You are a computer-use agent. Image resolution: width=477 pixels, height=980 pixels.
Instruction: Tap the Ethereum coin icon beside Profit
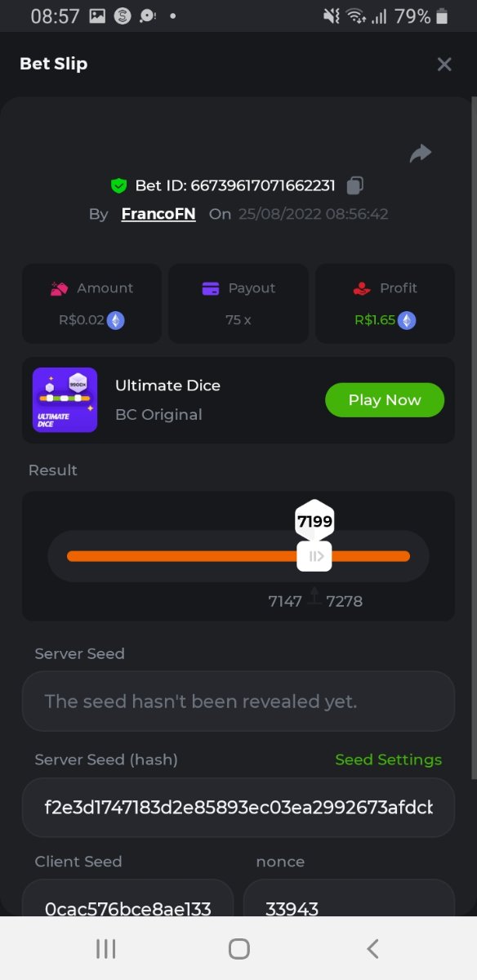point(407,320)
